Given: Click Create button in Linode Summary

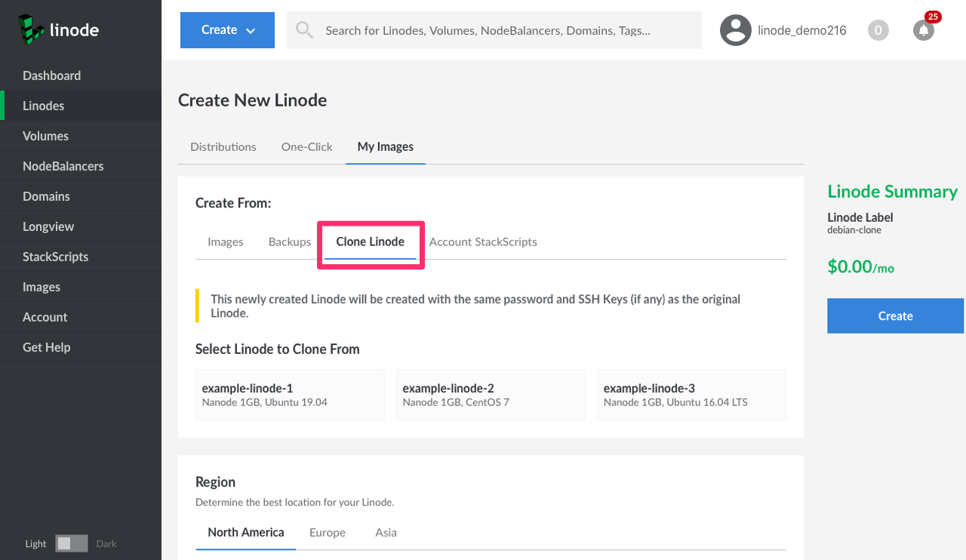Looking at the screenshot, I should coord(895,315).
